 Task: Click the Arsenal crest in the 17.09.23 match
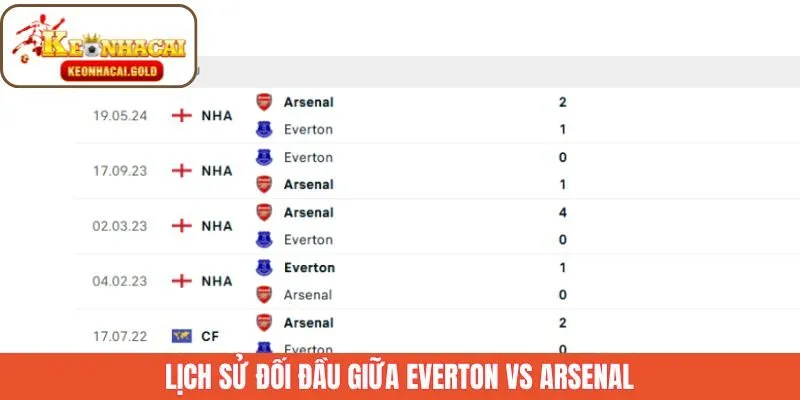coord(264,184)
